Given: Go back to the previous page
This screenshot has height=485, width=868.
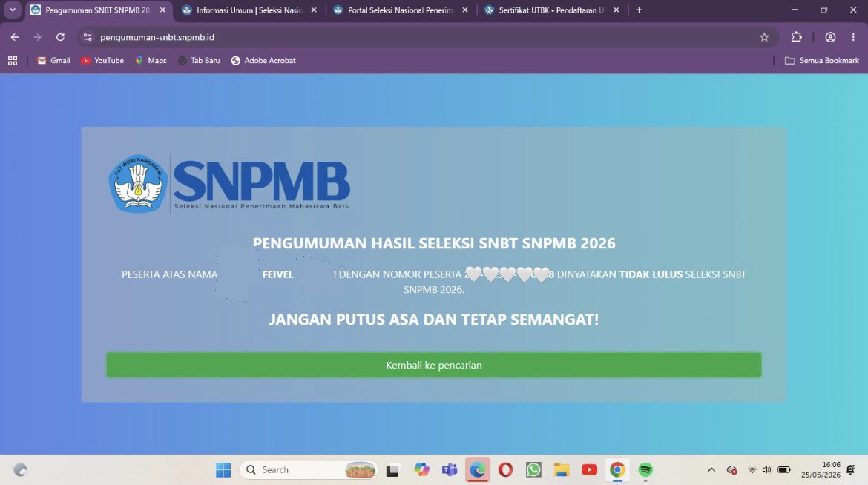Looking at the screenshot, I should click(x=15, y=37).
